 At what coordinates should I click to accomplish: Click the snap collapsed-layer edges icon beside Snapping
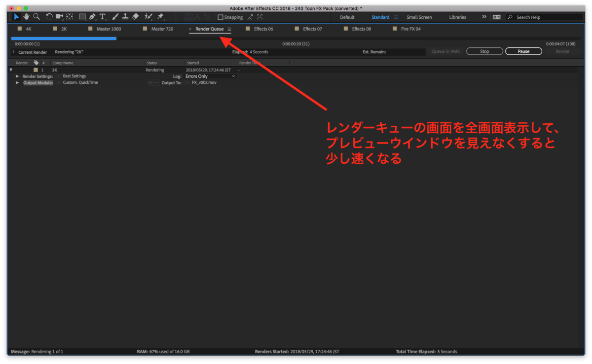point(250,17)
